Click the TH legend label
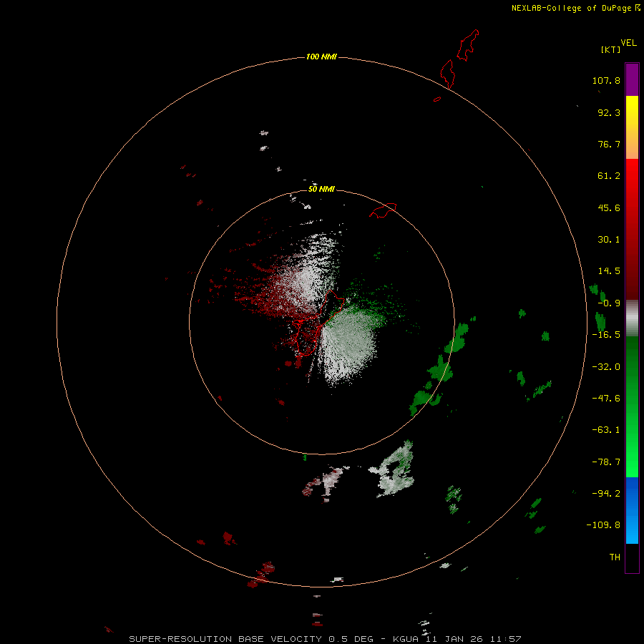This screenshot has height=644, width=644. point(615,557)
